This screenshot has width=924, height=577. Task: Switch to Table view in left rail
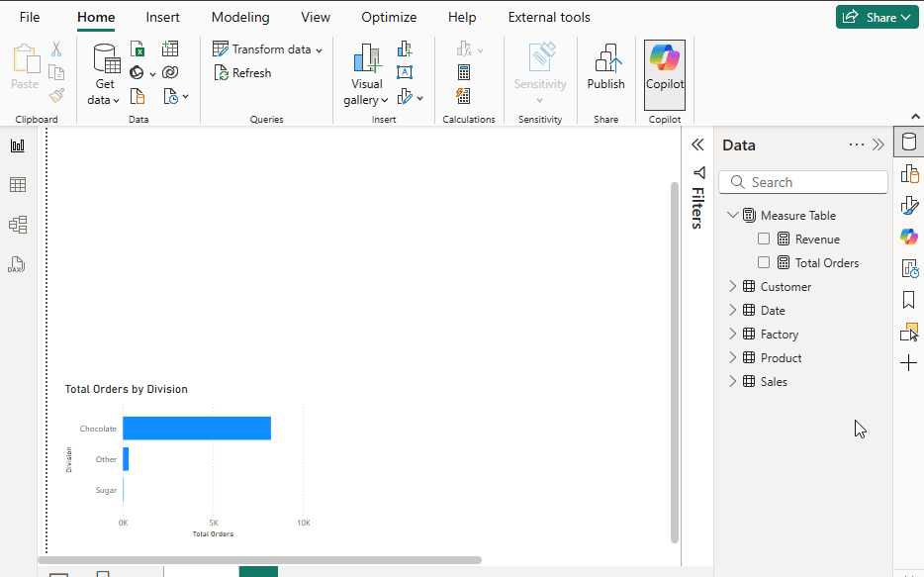[18, 185]
